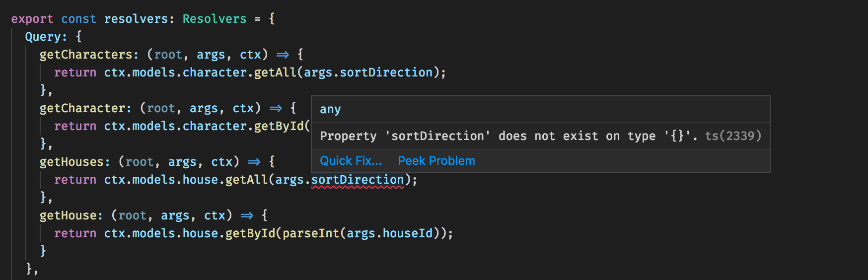Click the 'any' type label in hover popup
Image resolution: width=868 pixels, height=280 pixels.
pos(330,109)
